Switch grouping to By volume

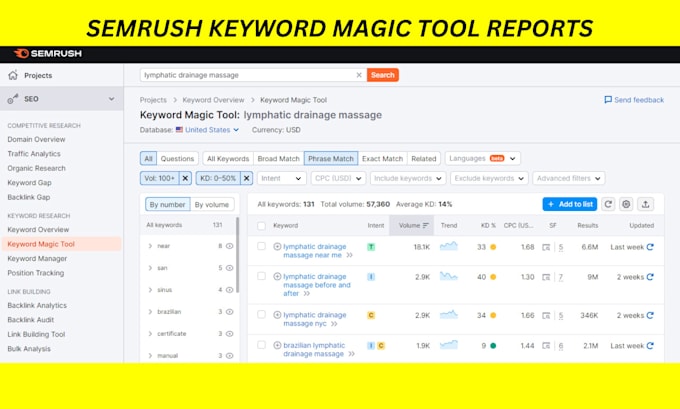pos(212,204)
